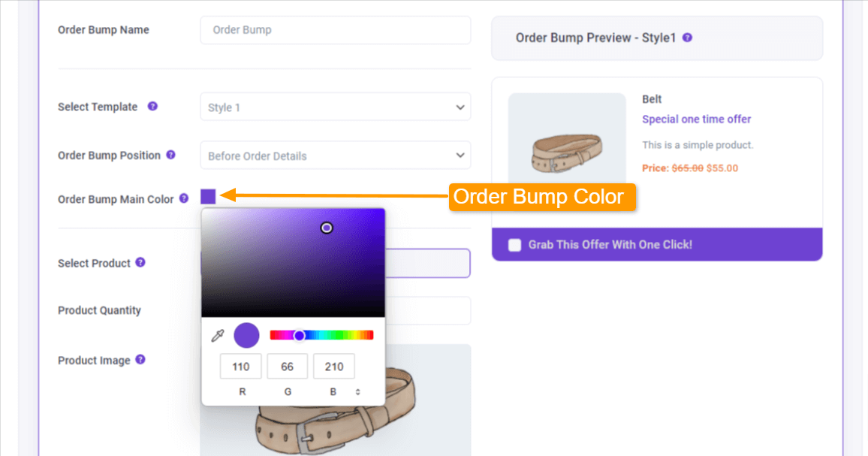Click the green G value field

pos(288,367)
